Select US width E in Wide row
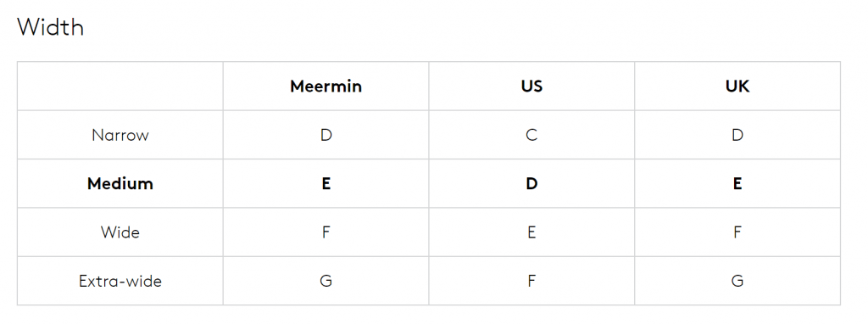 click(531, 232)
